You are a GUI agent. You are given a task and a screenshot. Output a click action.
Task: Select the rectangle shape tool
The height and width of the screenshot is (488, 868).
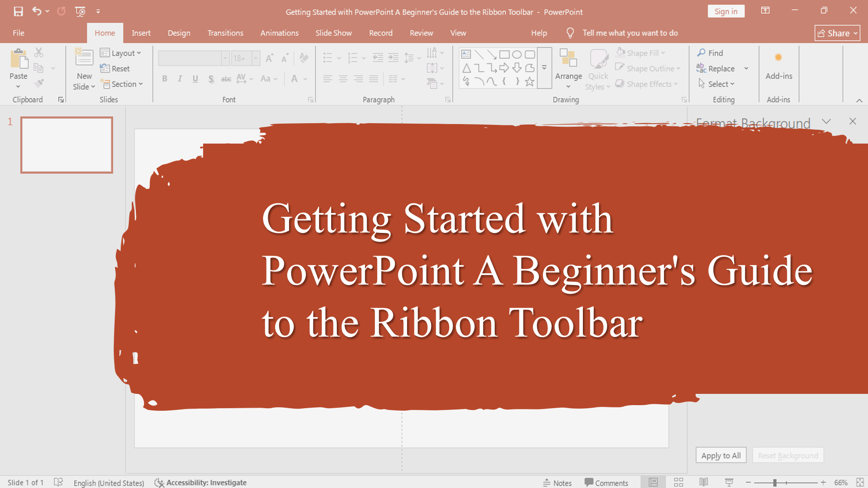pos(504,54)
